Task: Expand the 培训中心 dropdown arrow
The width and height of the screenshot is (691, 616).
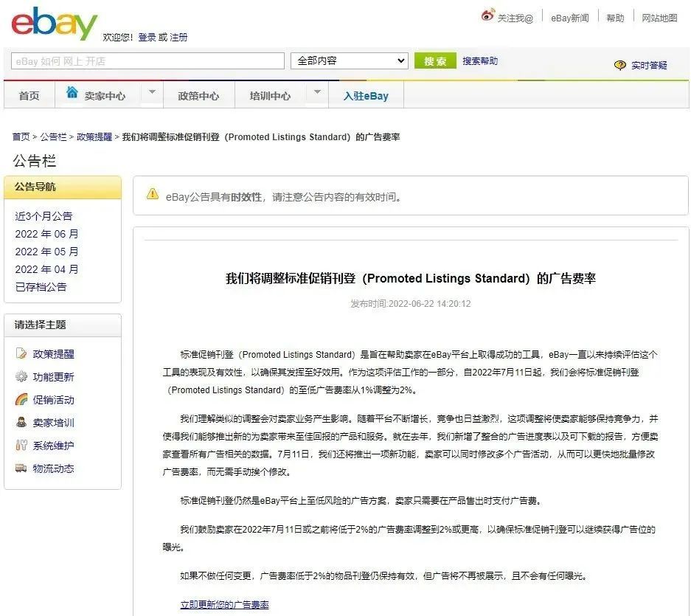Action: click(317, 92)
